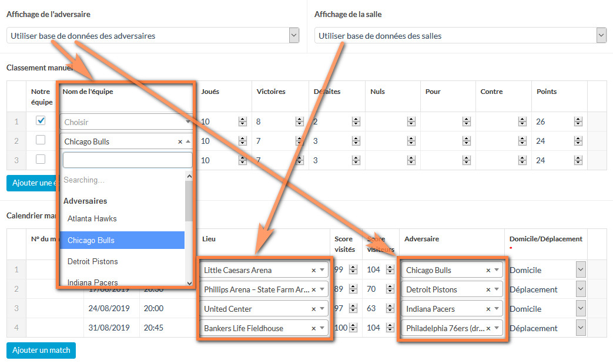Screen dimensions: 613x364
Task: Click the Adversaires group heading
Action: pos(85,201)
